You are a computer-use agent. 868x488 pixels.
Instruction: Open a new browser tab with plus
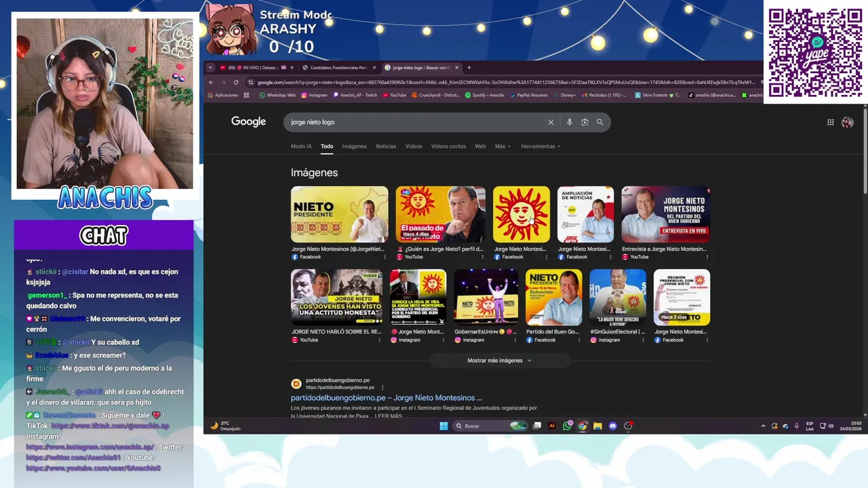469,67
